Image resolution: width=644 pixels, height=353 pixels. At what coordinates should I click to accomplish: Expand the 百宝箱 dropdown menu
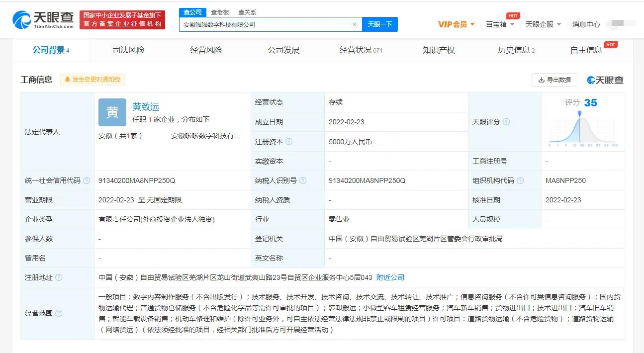click(x=499, y=24)
